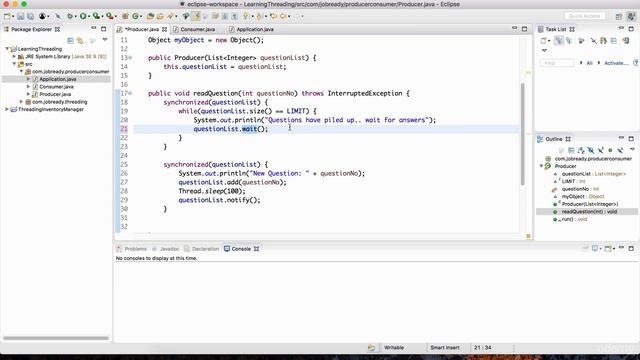Click Collapse All in Package Explorer
The height and width of the screenshot is (360, 640).
[70, 40]
